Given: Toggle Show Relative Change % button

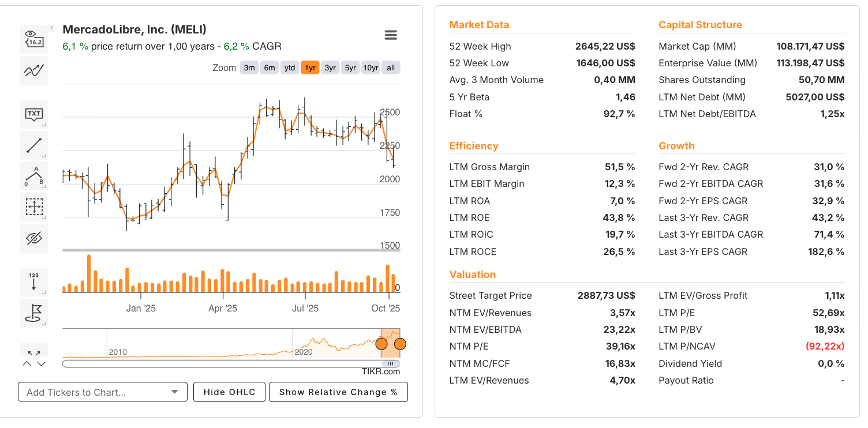Looking at the screenshot, I should [338, 392].
